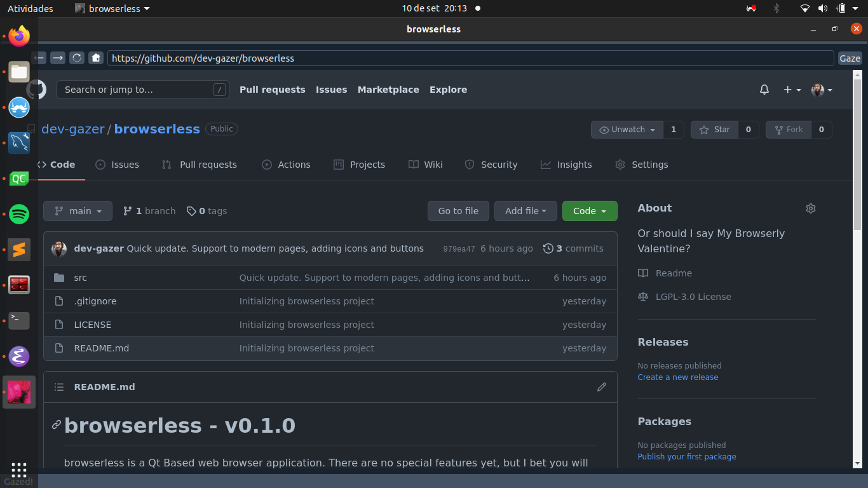The image size is (868, 488).
Task: Open LGPL-3.0 License link
Action: (x=685, y=297)
